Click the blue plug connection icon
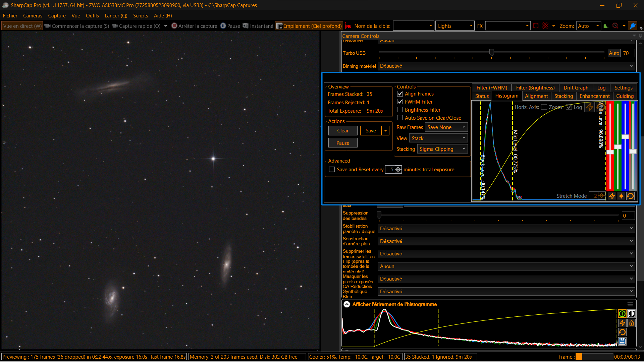This screenshot has width=644, height=362. tap(633, 26)
